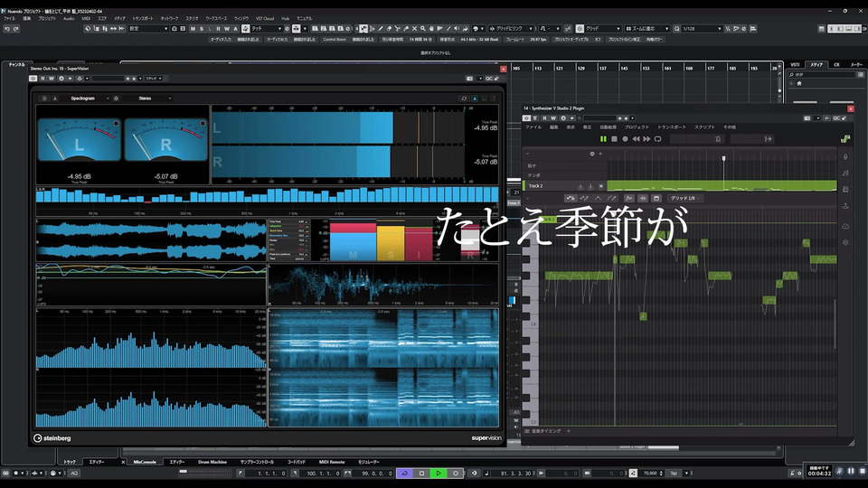Switch to the Drum Machine tab in lower zone
The height and width of the screenshot is (488, 868).
pyautogui.click(x=212, y=462)
